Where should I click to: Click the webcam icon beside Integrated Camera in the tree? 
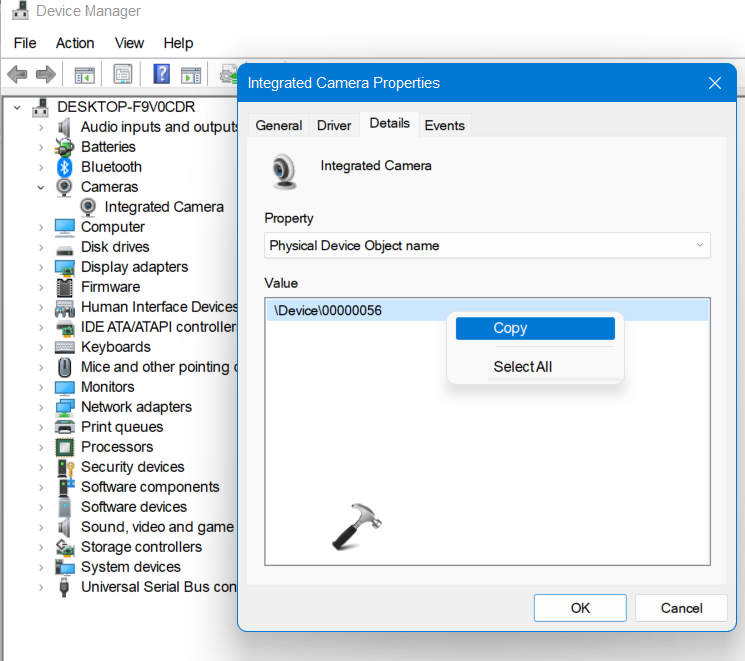coord(89,207)
